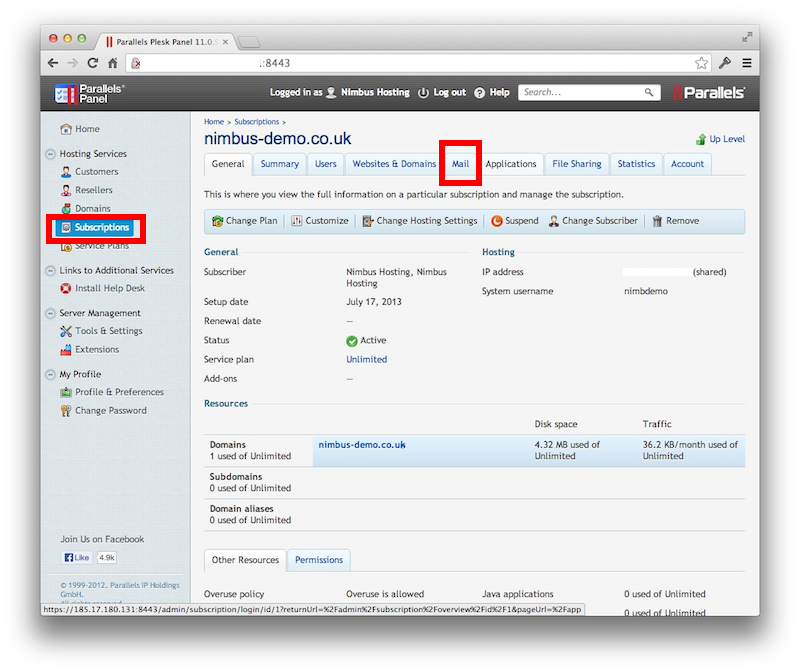Image resolution: width=800 pixels, height=672 pixels.
Task: Toggle fullscreen with the corner arrows icon
Action: coord(746,37)
